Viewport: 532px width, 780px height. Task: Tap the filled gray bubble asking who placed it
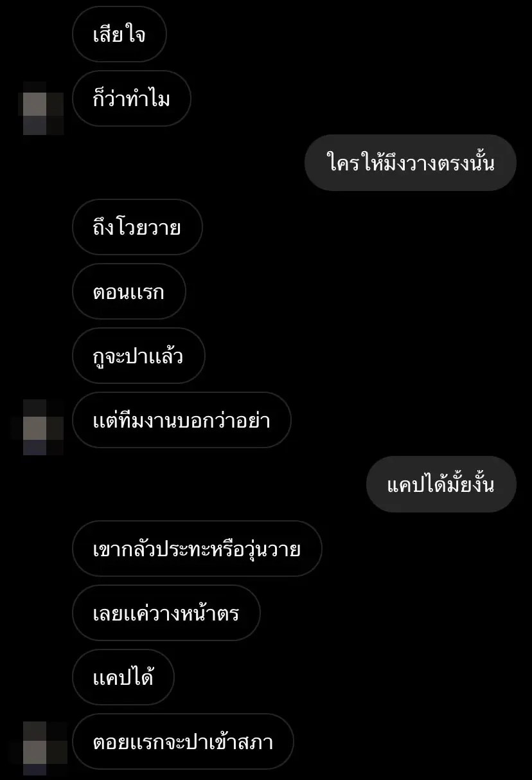(411, 163)
